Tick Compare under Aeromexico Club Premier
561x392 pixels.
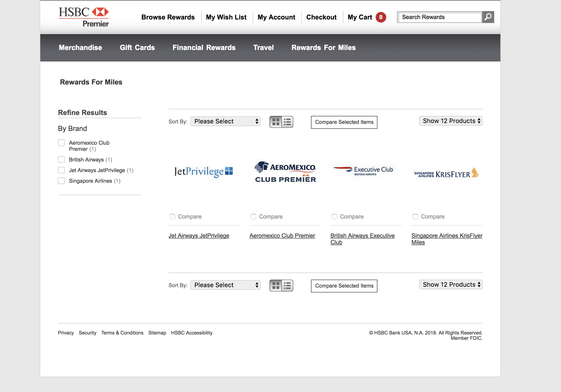pos(253,217)
